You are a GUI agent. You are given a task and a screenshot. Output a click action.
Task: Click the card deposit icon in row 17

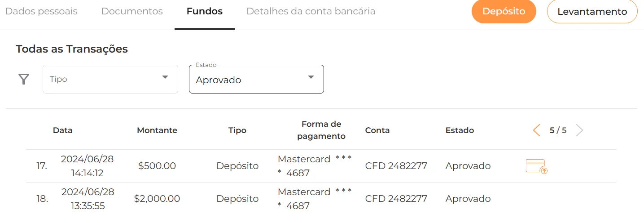(537, 166)
